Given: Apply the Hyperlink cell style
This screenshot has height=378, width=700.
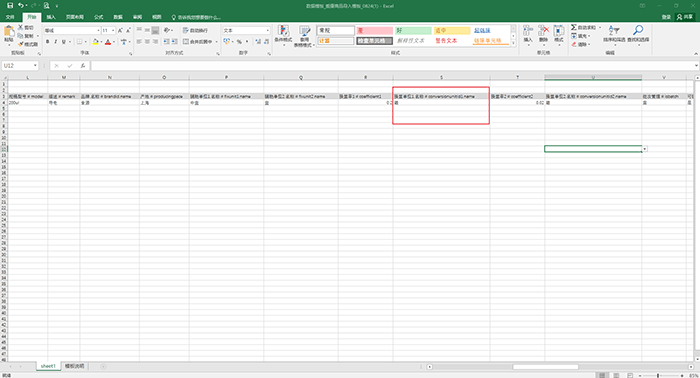Looking at the screenshot, I should tap(490, 30).
